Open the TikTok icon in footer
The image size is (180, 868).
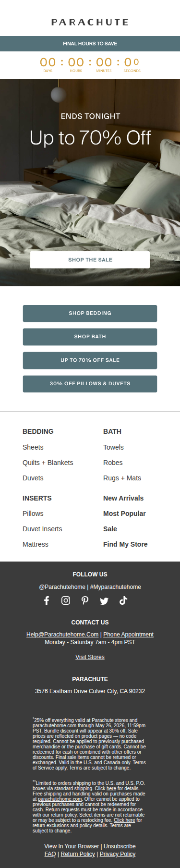pyautogui.click(x=123, y=600)
